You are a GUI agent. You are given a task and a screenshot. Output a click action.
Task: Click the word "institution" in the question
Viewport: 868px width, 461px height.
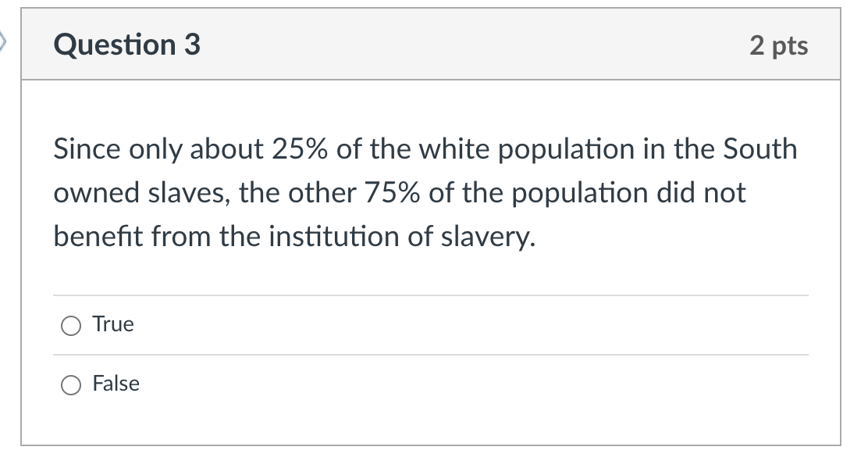click(x=334, y=237)
